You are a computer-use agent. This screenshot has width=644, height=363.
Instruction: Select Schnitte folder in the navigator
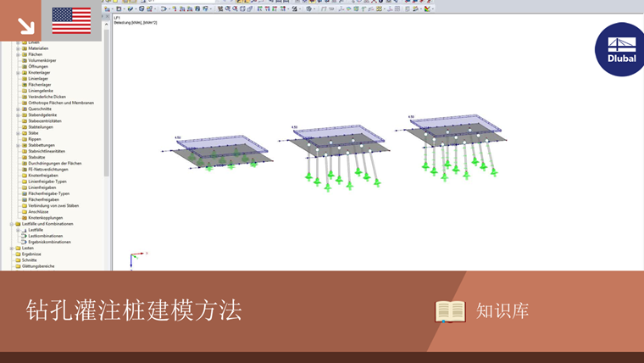click(29, 260)
